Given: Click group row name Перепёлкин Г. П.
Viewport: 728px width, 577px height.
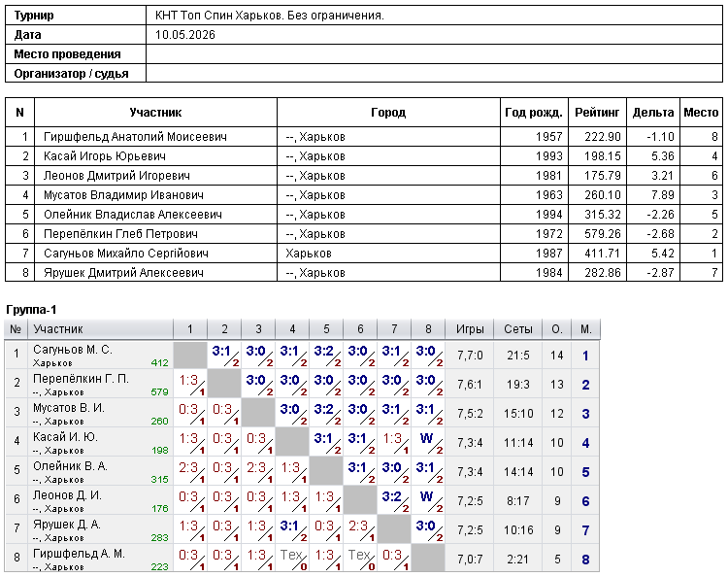Looking at the screenshot, I should pos(81,379).
